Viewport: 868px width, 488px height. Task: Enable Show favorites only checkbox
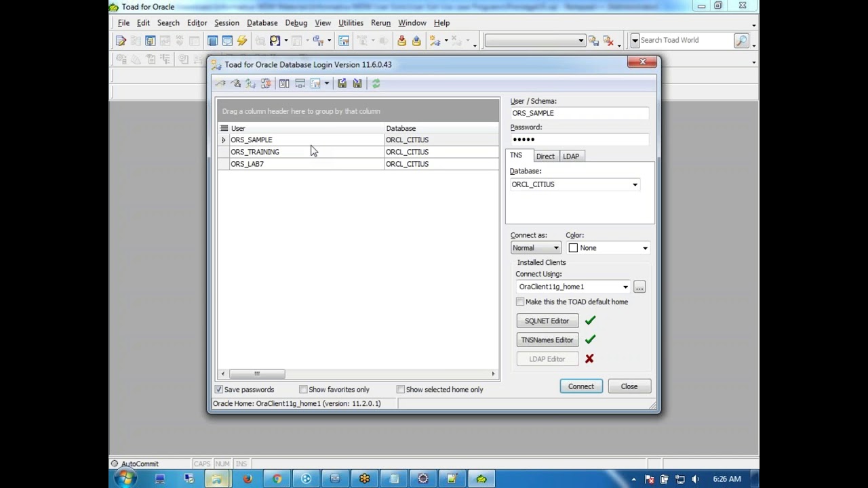(303, 389)
